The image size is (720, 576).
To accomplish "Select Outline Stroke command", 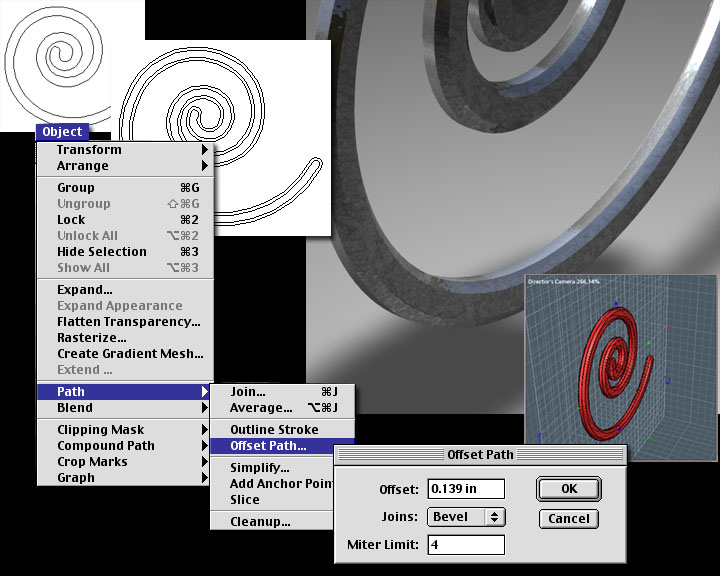I will pyautogui.click(x=274, y=430).
